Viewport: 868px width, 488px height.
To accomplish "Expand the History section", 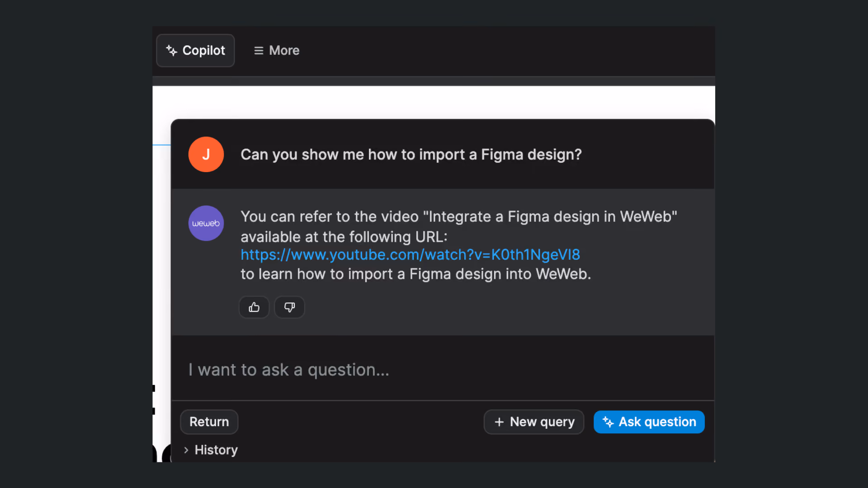I will pos(211,450).
